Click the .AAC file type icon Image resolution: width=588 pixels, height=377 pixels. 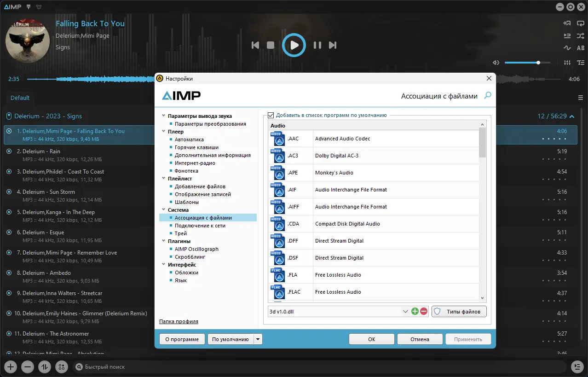[x=277, y=139]
